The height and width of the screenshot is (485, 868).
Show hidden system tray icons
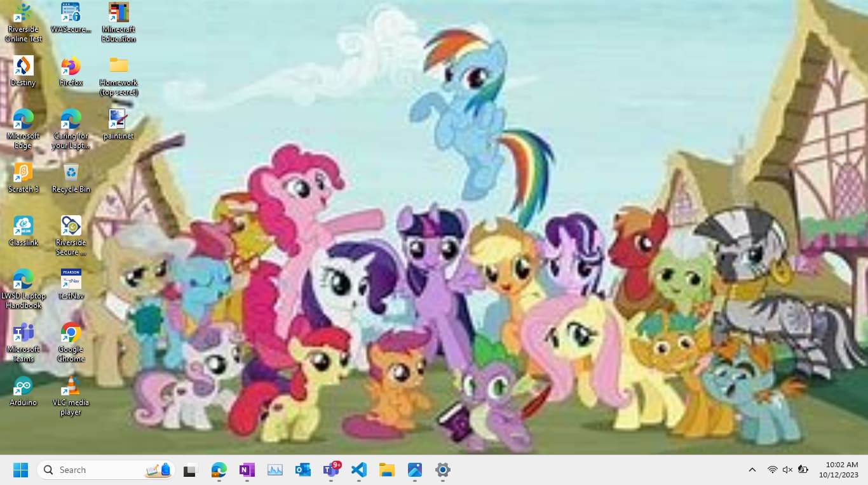click(752, 470)
